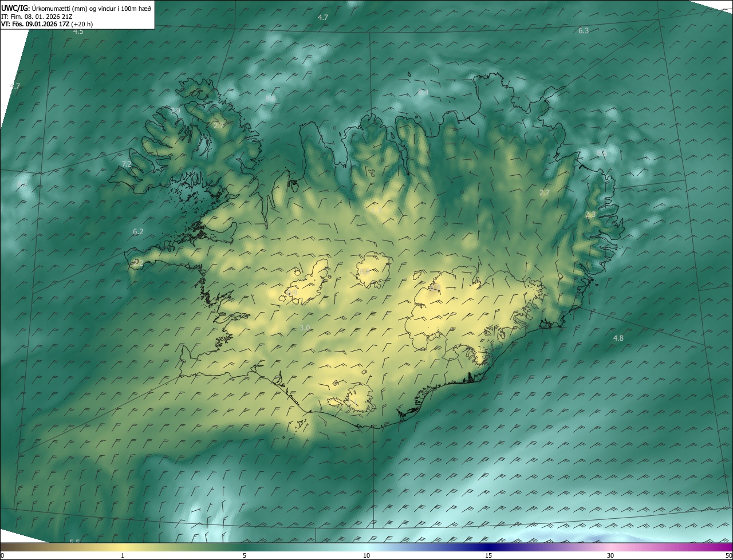Image resolution: width=733 pixels, height=560 pixels.
Task: Click the 6.2 value label over the bay
Action: [x=137, y=232]
